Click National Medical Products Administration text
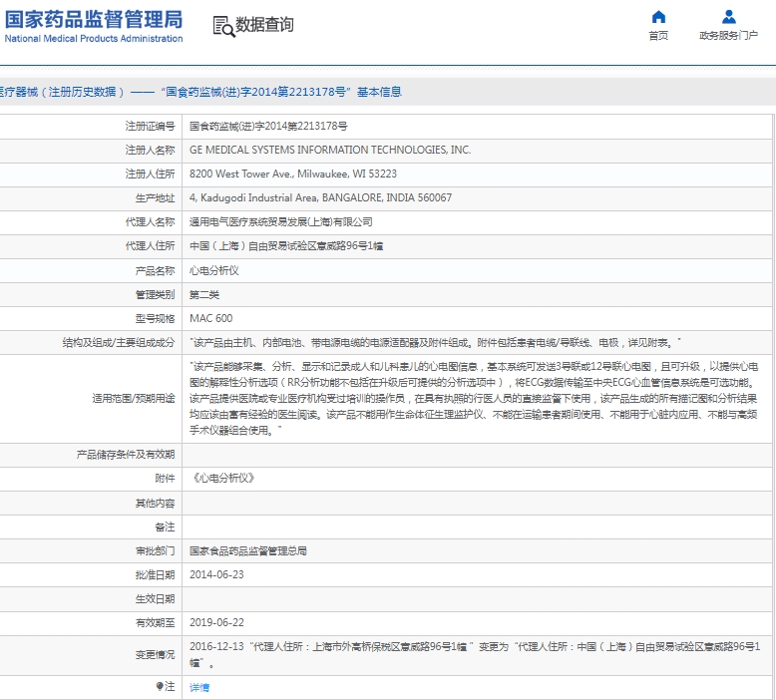 94,39
